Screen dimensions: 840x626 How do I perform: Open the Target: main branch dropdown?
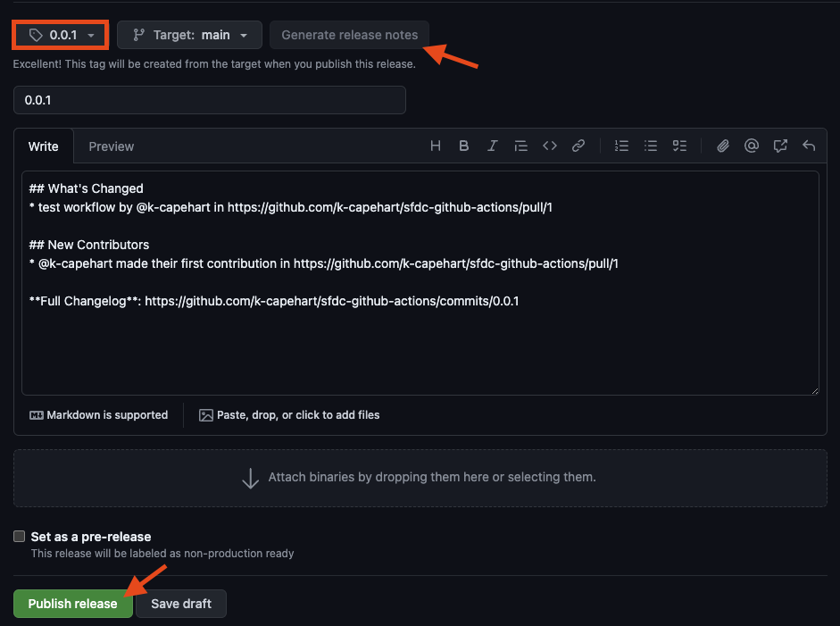(189, 35)
